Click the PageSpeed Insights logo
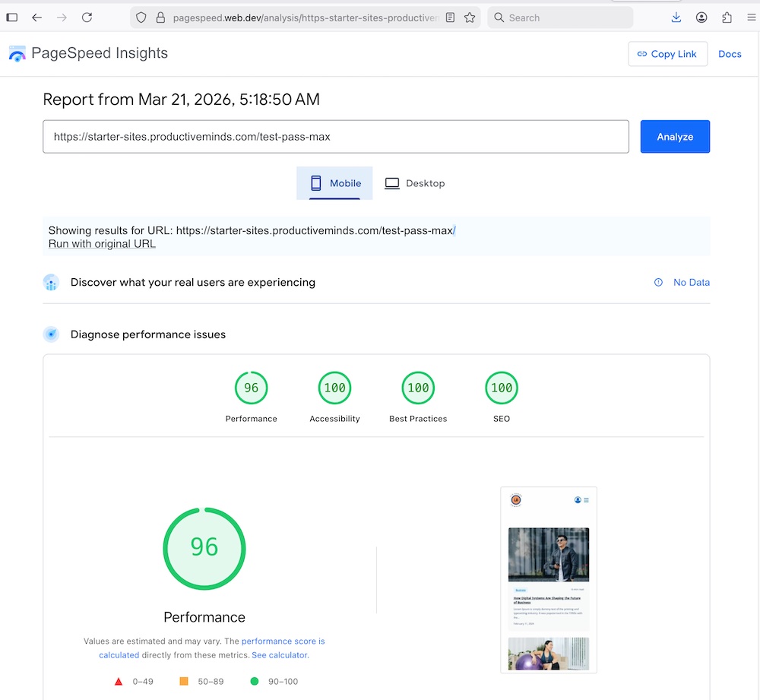The height and width of the screenshot is (700, 760). pos(17,53)
